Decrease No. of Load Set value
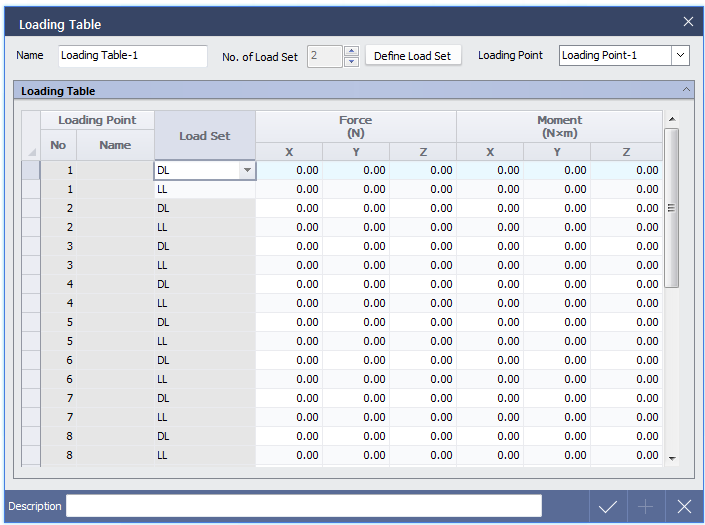Image resolution: width=705 pixels, height=525 pixels. 351,62
